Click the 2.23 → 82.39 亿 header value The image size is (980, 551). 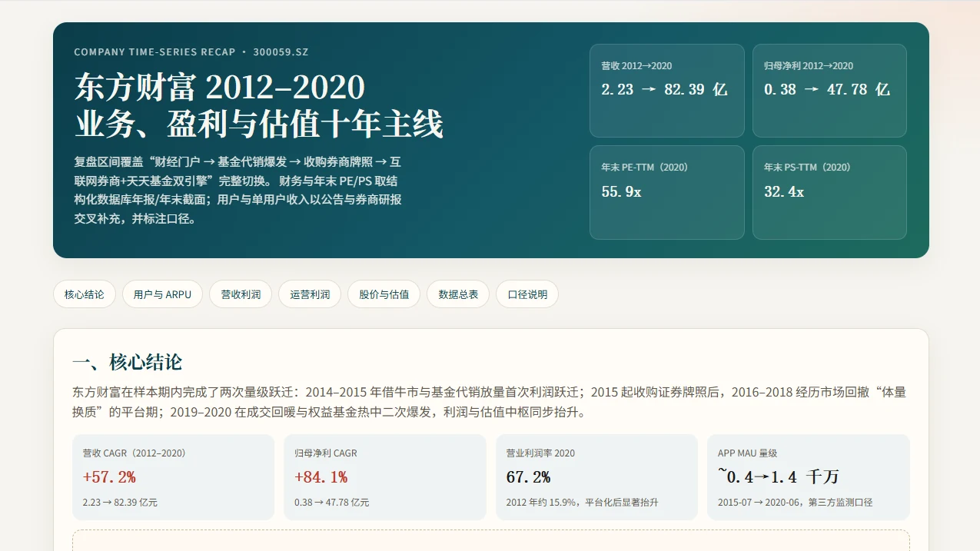[x=664, y=89]
